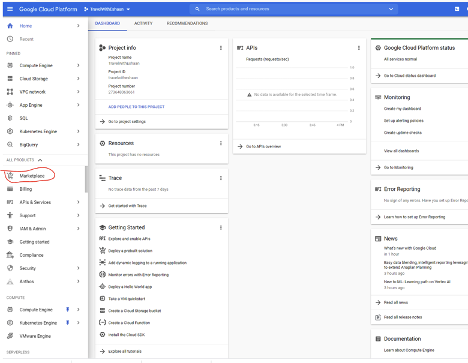Open the Billing icon
Screen dimensions: 468x363
click(10, 189)
